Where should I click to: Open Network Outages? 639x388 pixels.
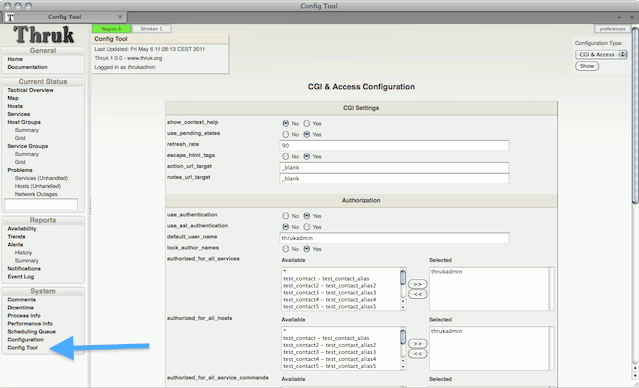point(36,194)
